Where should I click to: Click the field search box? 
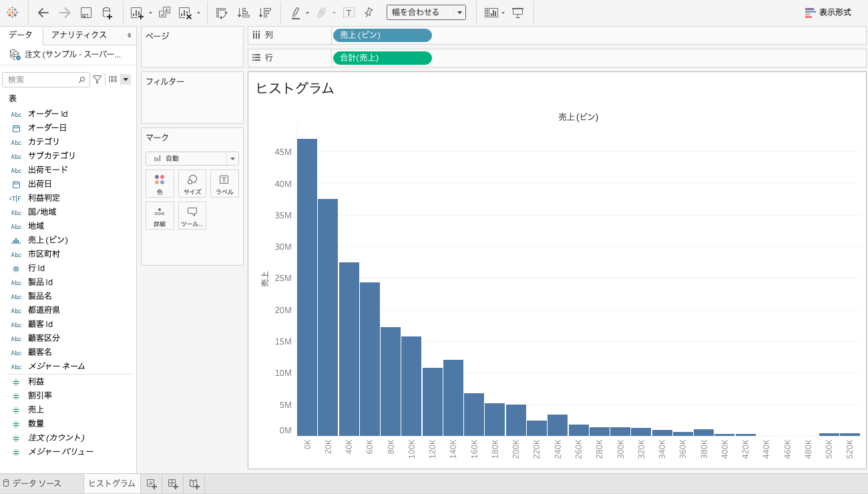[x=46, y=79]
